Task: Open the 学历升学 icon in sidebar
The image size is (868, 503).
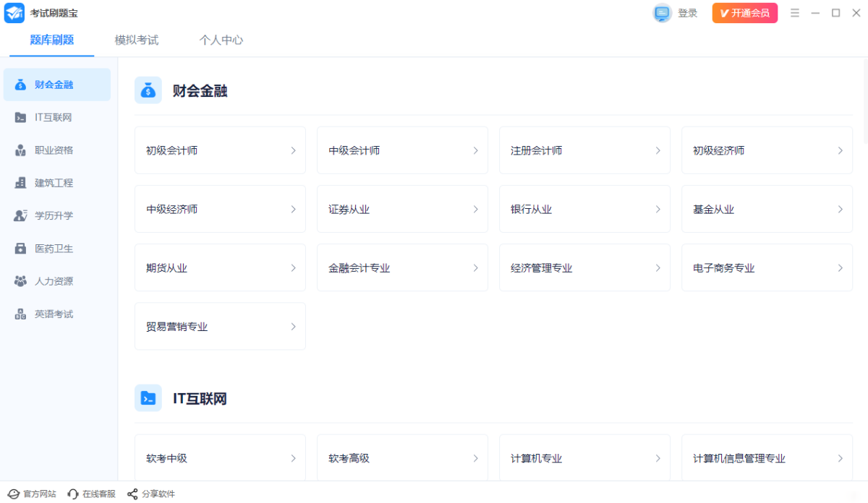Action: [x=20, y=215]
